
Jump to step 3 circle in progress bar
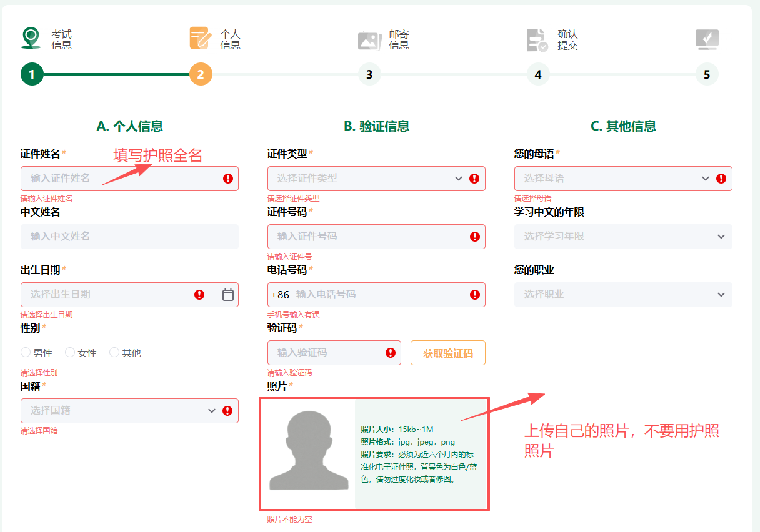369,75
